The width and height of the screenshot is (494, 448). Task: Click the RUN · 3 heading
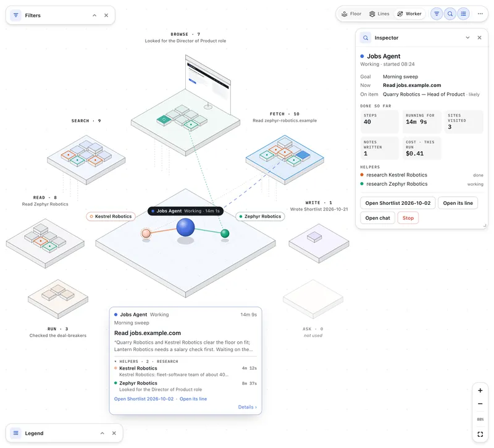pyautogui.click(x=57, y=329)
